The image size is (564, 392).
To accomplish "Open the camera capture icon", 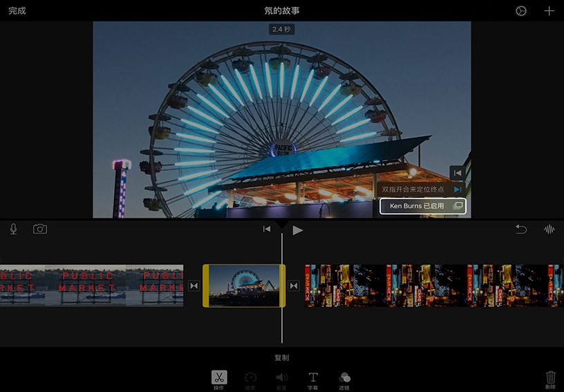I will 40,230.
